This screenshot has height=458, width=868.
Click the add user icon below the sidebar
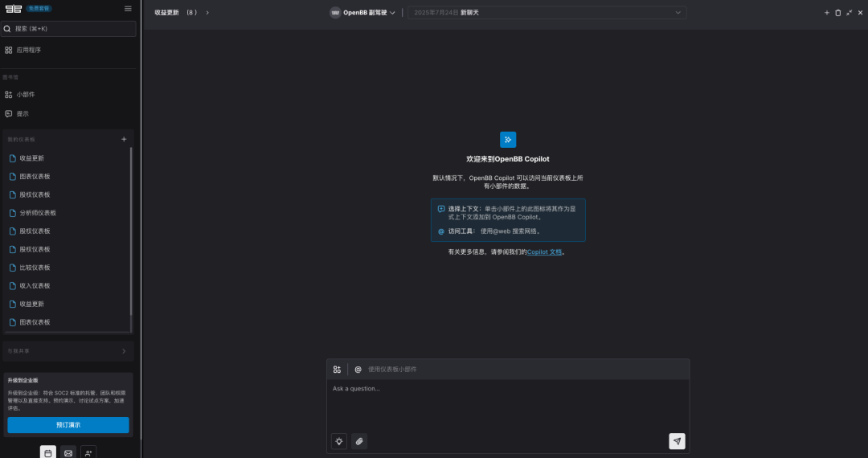(x=88, y=453)
